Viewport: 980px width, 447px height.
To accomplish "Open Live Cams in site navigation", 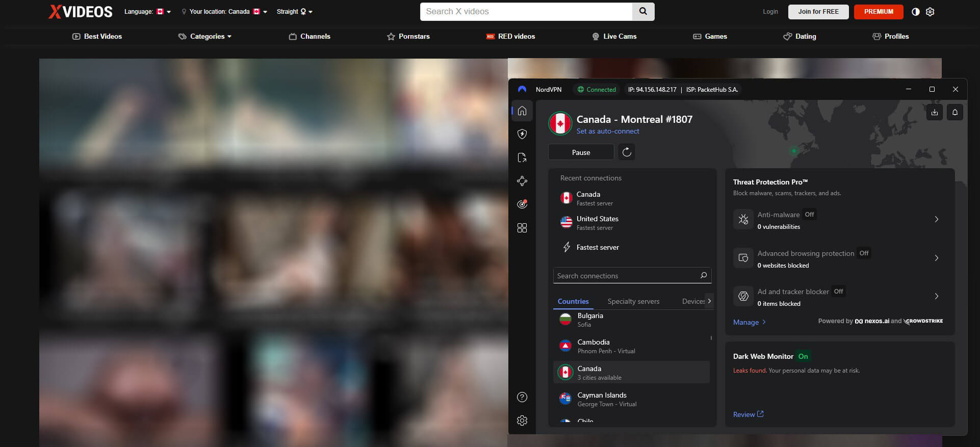I will (x=614, y=36).
